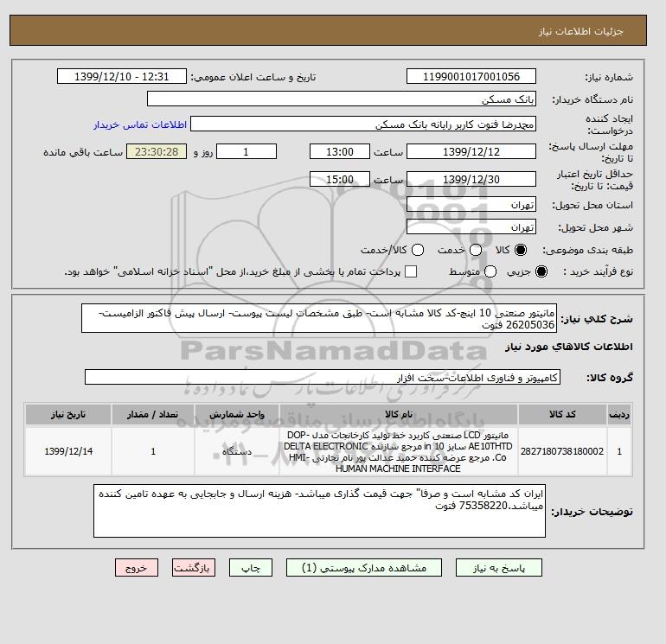Click the goods group field
The height and width of the screenshot is (644, 666).
[x=323, y=377]
